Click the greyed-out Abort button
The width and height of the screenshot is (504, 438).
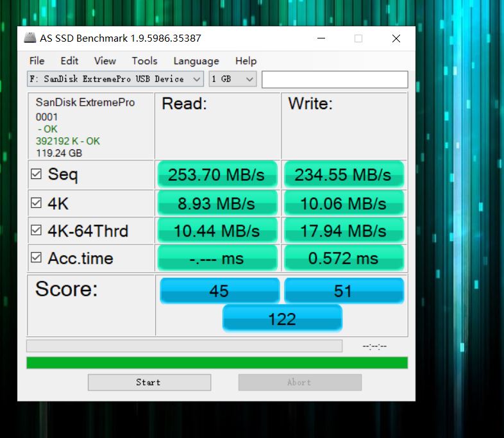300,382
